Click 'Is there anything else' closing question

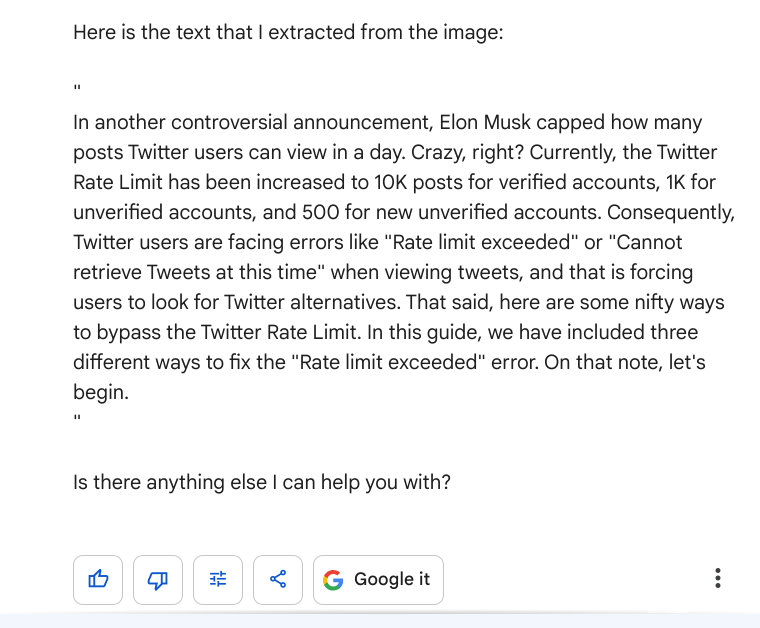[x=262, y=482]
